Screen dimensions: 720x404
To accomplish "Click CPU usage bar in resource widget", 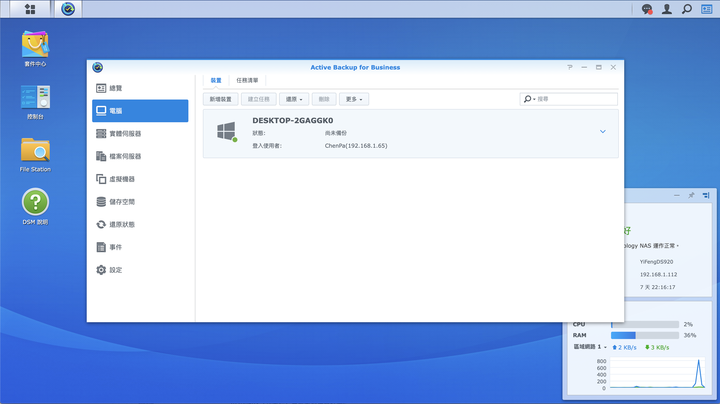I will pyautogui.click(x=645, y=324).
